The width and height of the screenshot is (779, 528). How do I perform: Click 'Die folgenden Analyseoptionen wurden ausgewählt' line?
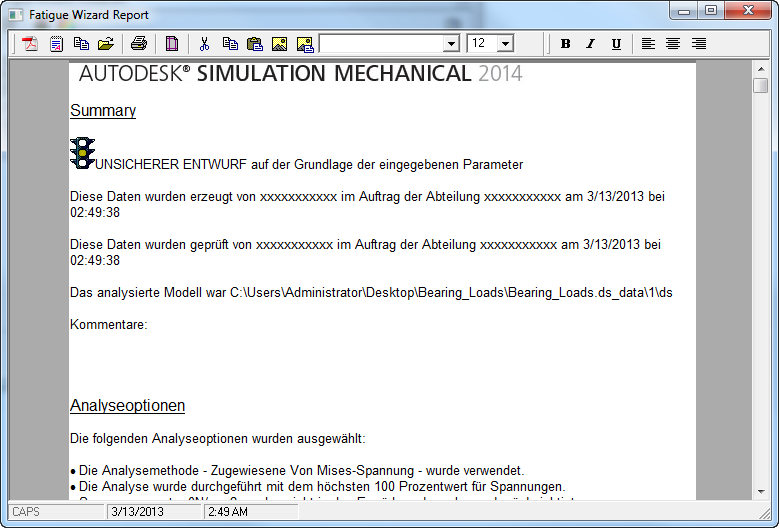(218, 439)
